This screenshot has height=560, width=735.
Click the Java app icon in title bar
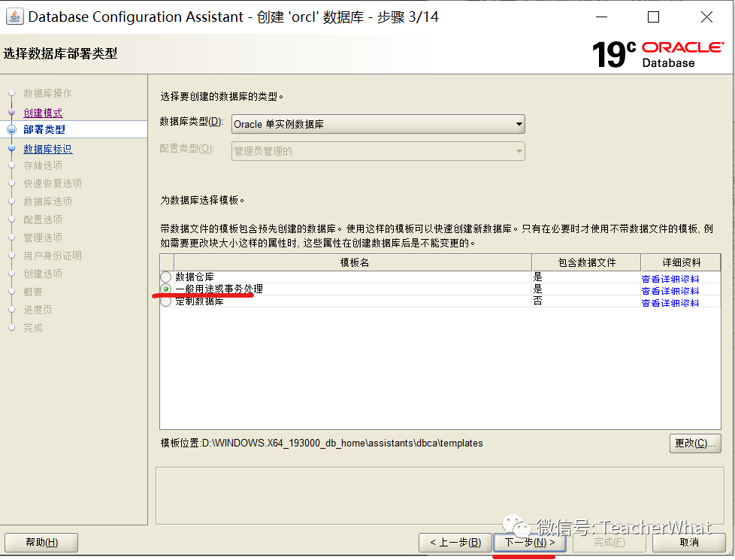coord(14,17)
